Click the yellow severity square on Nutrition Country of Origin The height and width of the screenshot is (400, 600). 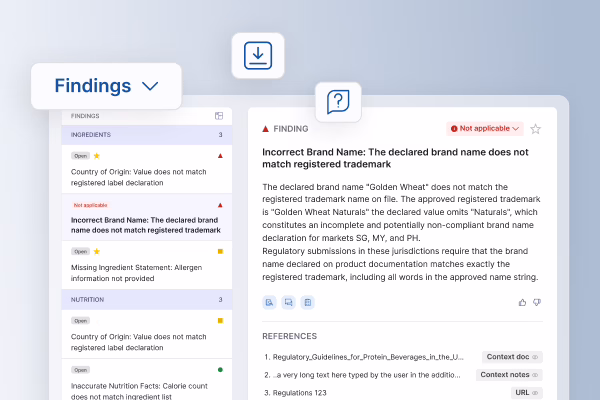click(x=220, y=321)
